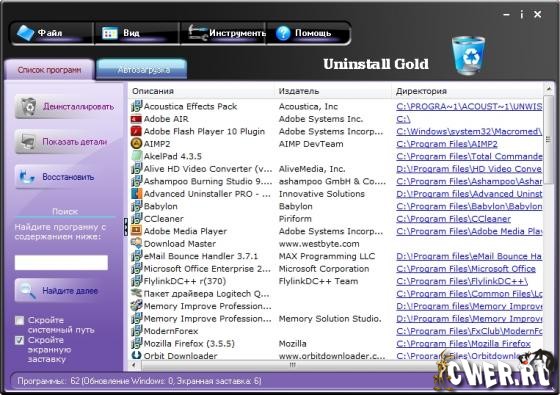The width and height of the screenshot is (560, 395).
Task: Select the Advanced Uninstaller PRO icon
Action: pyautogui.click(x=136, y=194)
